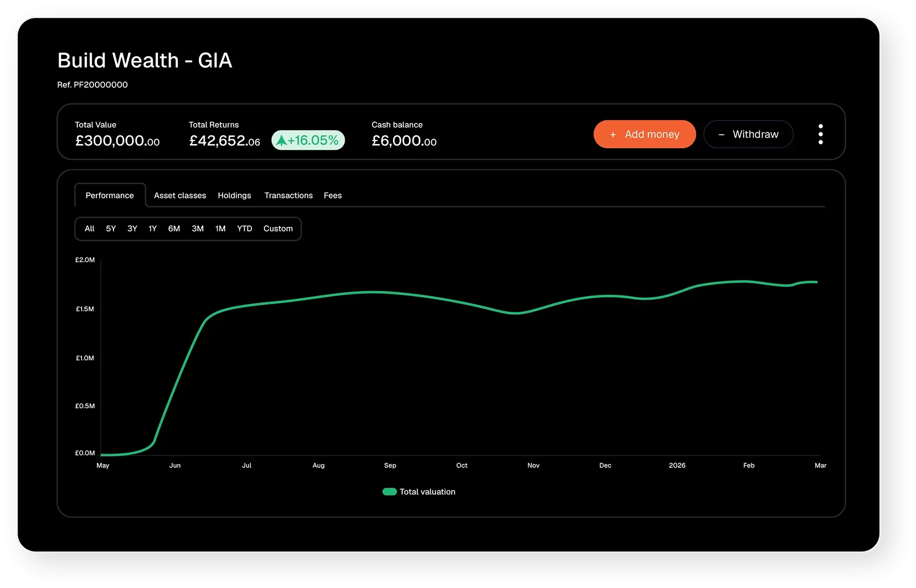Click the Sep x-axis label
916x588 pixels.
(x=390, y=465)
